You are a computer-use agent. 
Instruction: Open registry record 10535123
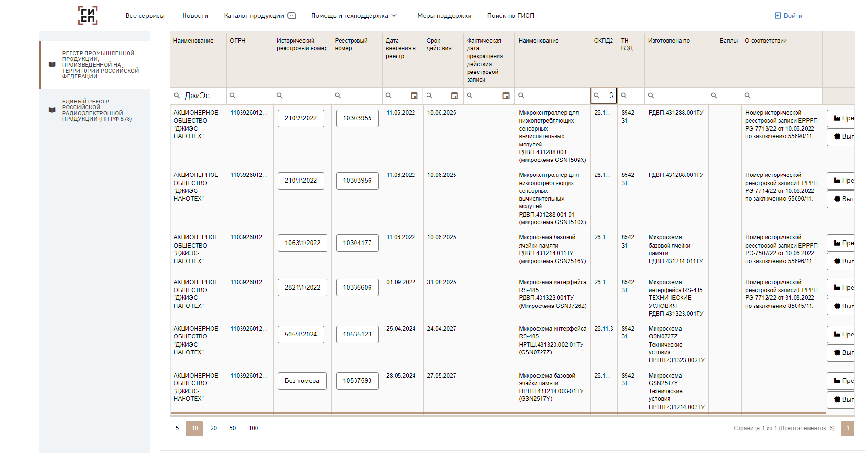[357, 335]
